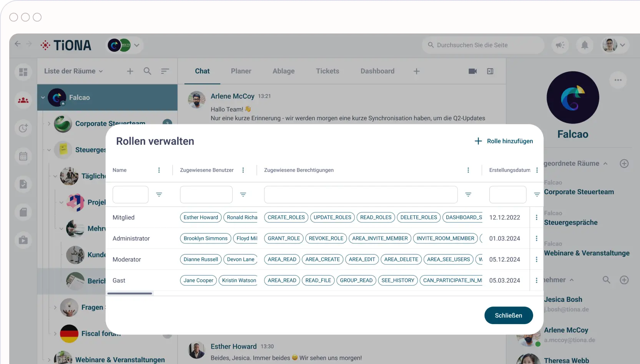Search rooms with magnifier icon
Viewport: 640px width, 364px height.
coord(147,71)
